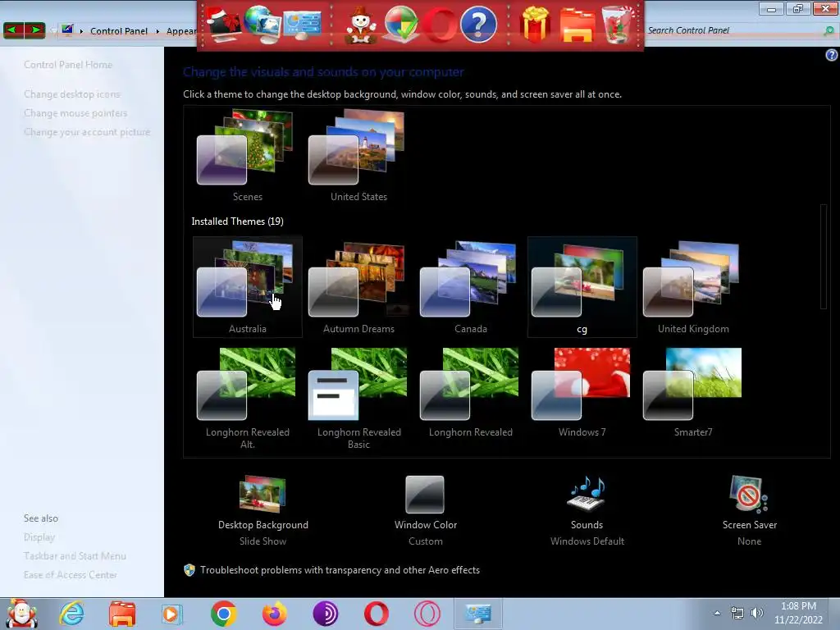Click the Windows shield checkmark dock icon
Image resolution: width=840 pixels, height=630 pixels.
(400, 25)
